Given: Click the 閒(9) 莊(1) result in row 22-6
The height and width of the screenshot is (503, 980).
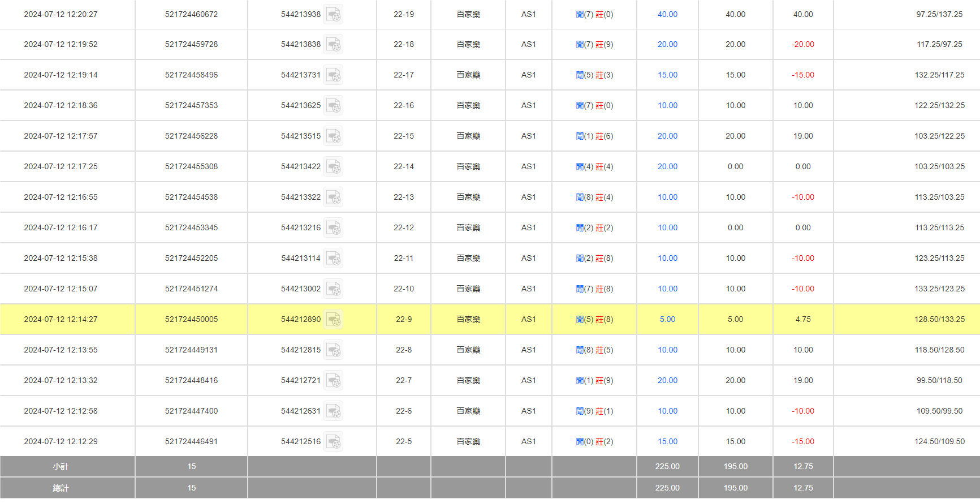Looking at the screenshot, I should click(594, 411).
